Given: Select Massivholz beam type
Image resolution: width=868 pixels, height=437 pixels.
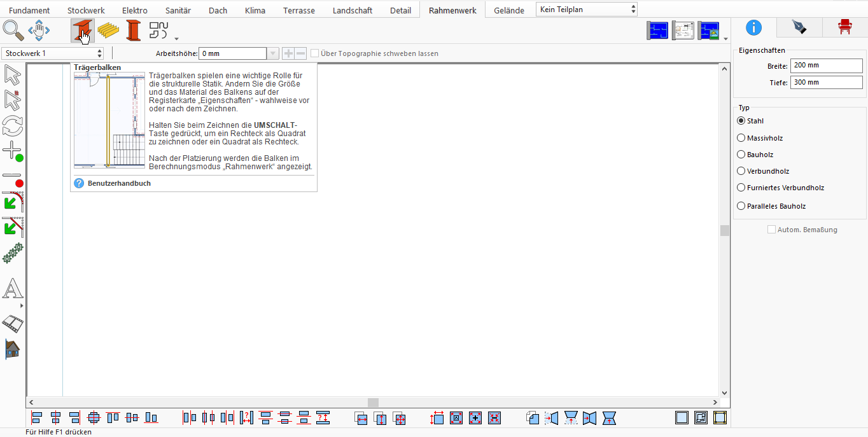Looking at the screenshot, I should tap(760, 138).
